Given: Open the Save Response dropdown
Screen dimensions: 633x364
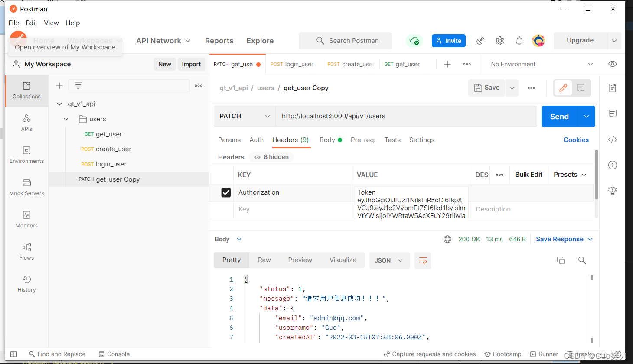Looking at the screenshot, I should pos(564,239).
